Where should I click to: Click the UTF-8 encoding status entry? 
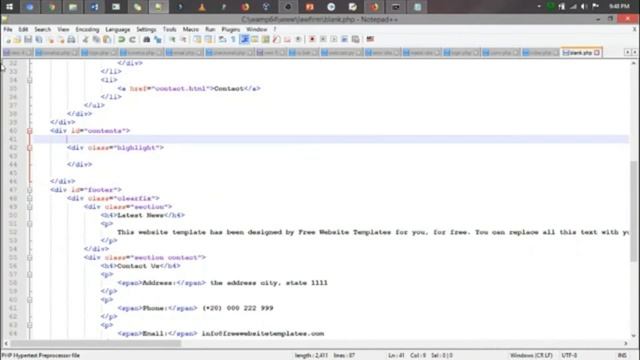tap(569, 356)
